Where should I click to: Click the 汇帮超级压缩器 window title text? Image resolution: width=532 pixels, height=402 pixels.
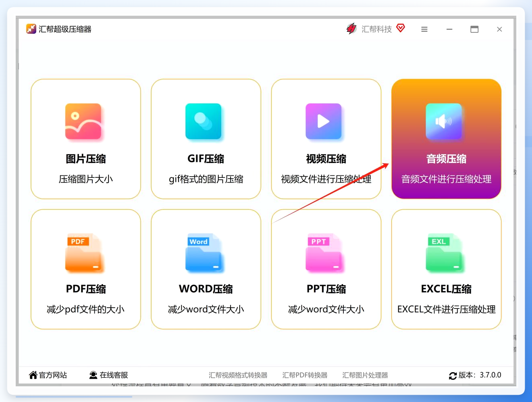(65, 29)
